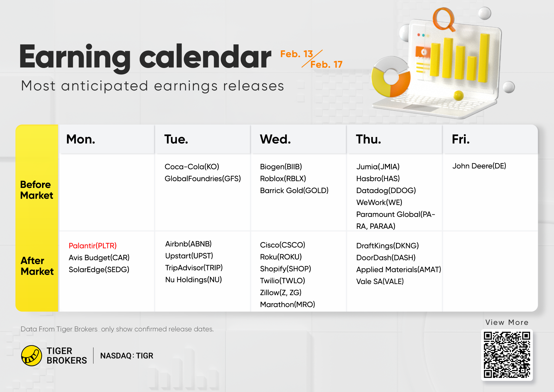554x392 pixels.
Task: Click the Before Market row label
Action: [x=37, y=190]
